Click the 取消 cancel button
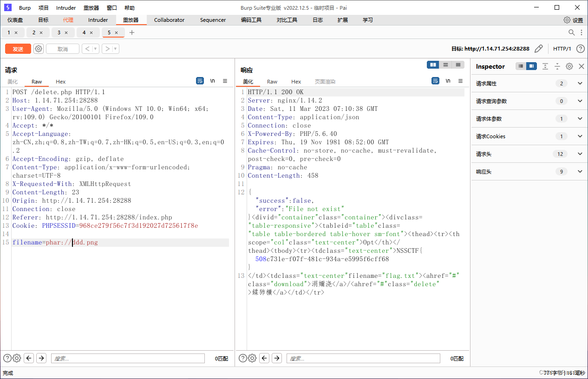Image resolution: width=588 pixels, height=379 pixels. 62,49
